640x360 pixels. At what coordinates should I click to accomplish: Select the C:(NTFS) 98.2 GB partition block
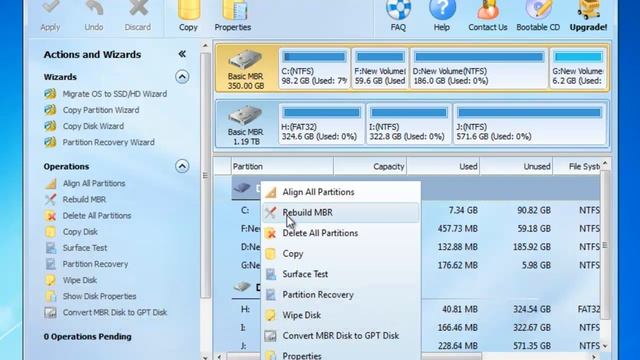314,68
